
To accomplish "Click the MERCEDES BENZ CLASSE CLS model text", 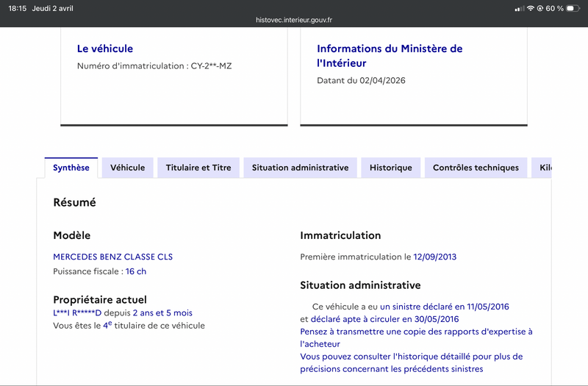I will point(112,257).
